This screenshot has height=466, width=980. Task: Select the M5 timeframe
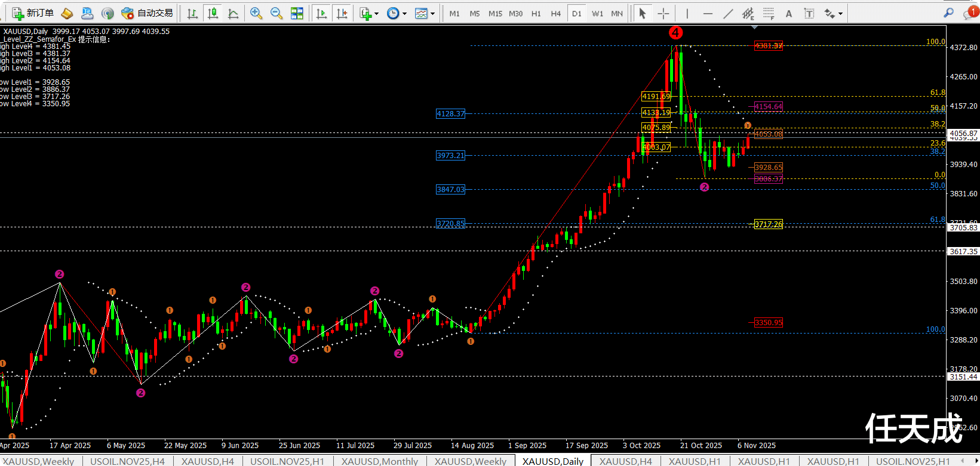pyautogui.click(x=475, y=13)
